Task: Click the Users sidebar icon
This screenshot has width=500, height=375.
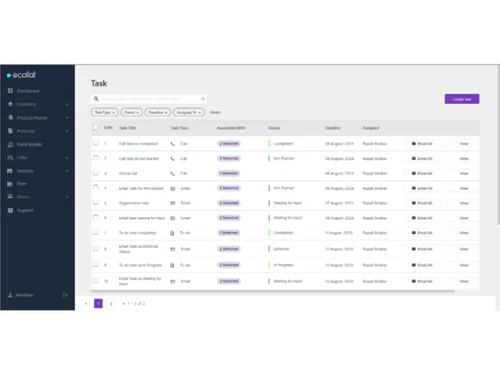Action: point(10,197)
